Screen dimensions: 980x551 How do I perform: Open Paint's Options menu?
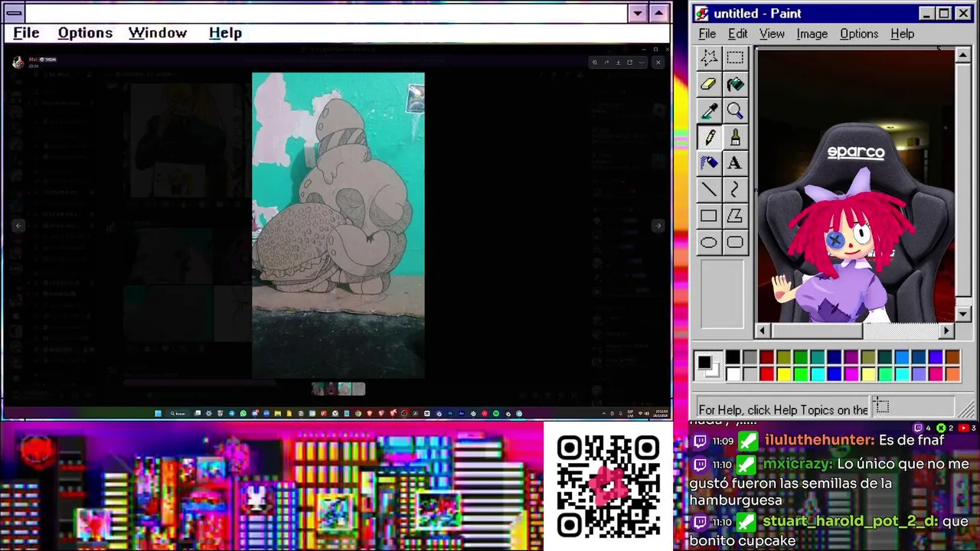point(859,34)
